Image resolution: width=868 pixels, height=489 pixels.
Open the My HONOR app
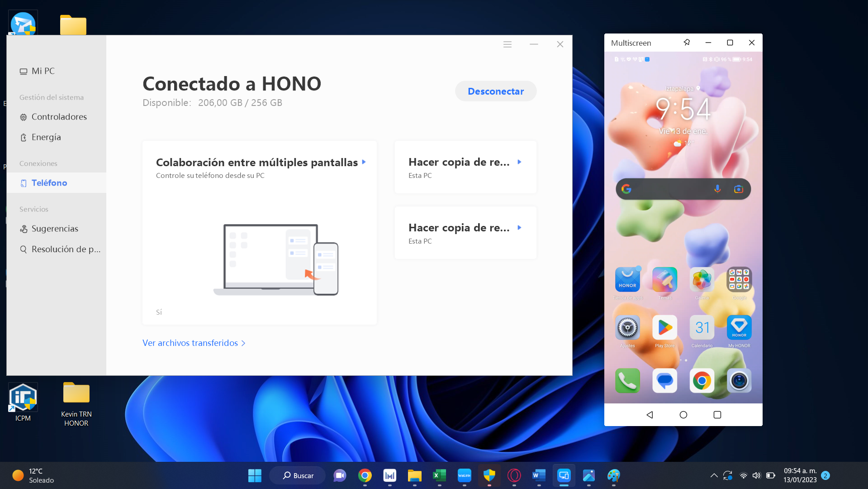(739, 328)
